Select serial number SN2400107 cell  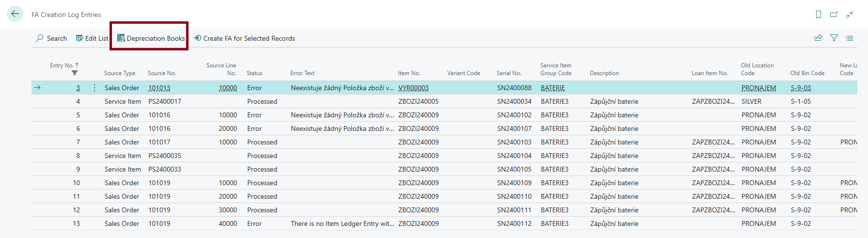click(x=514, y=128)
